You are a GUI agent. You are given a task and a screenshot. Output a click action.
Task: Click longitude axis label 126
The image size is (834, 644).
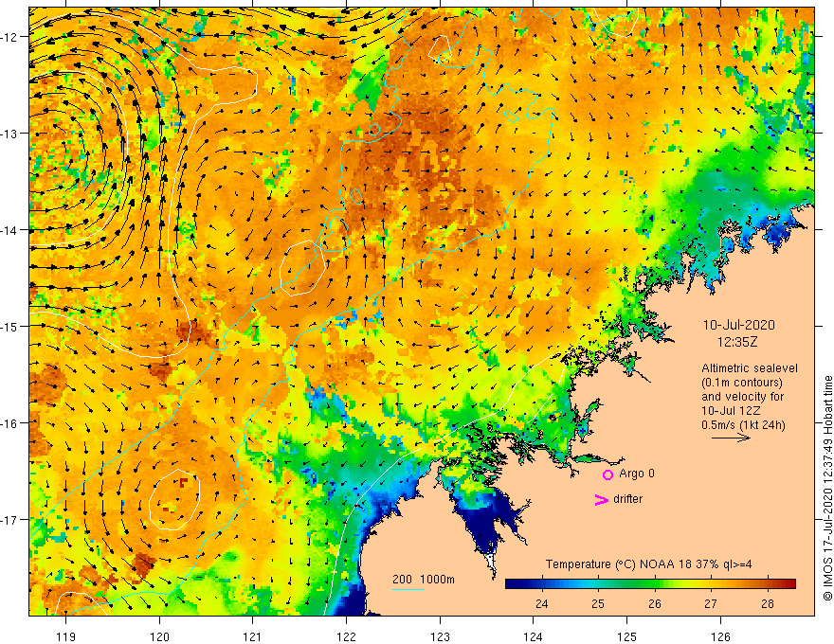point(720,637)
